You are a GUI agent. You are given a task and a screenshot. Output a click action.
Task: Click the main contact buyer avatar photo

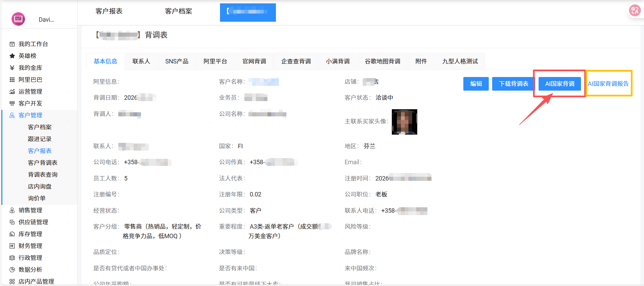pyautogui.click(x=404, y=122)
